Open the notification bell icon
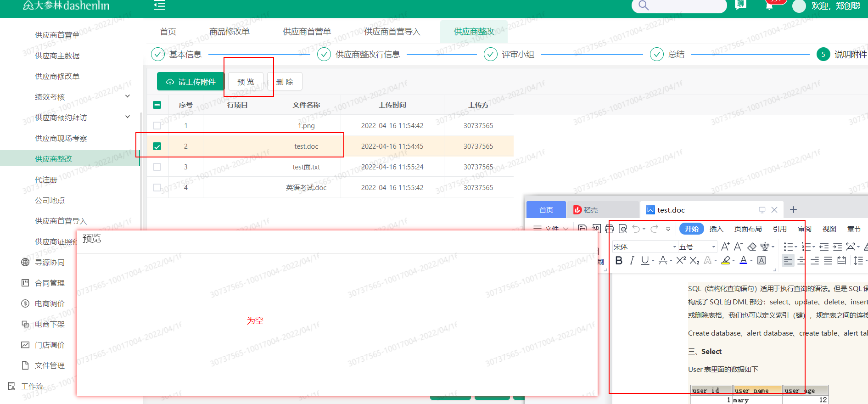The width and height of the screenshot is (868, 404). (x=769, y=6)
